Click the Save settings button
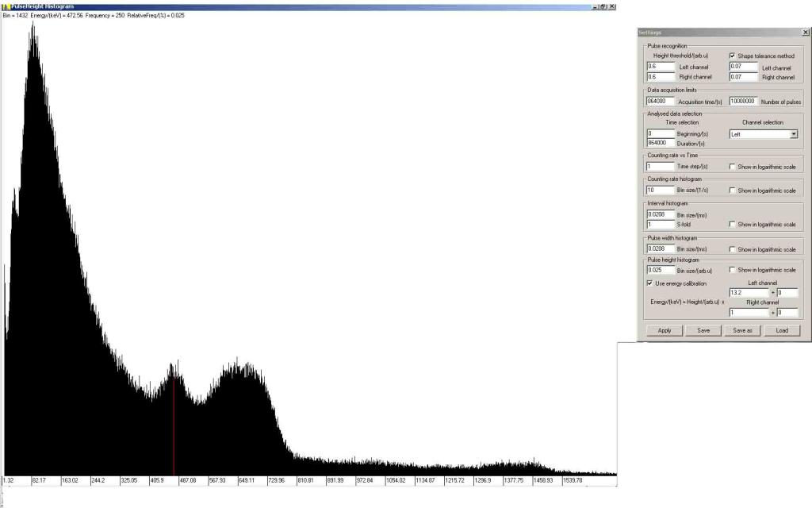The width and height of the screenshot is (812, 508). click(x=703, y=330)
